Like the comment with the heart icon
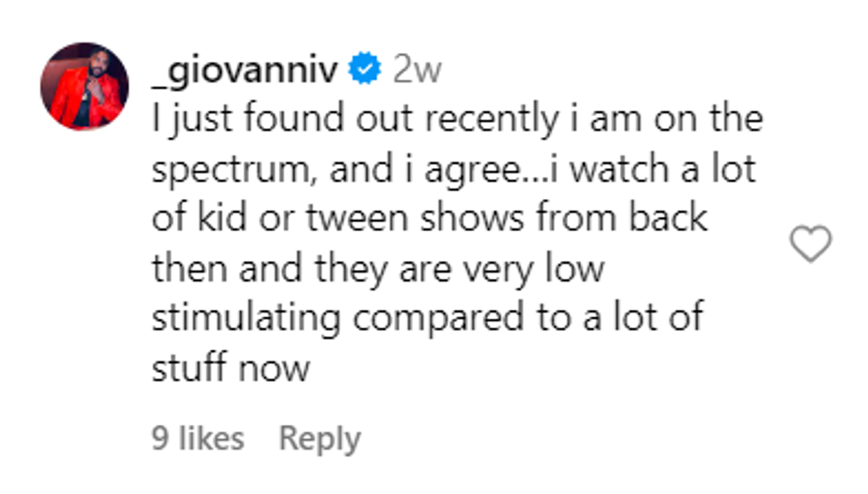Viewport: 868px width, 494px height. (810, 244)
